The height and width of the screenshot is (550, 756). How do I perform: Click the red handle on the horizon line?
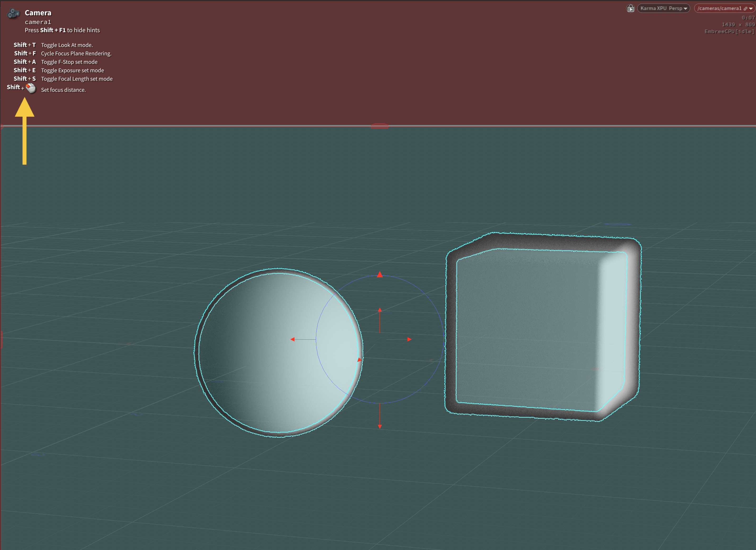coord(379,126)
